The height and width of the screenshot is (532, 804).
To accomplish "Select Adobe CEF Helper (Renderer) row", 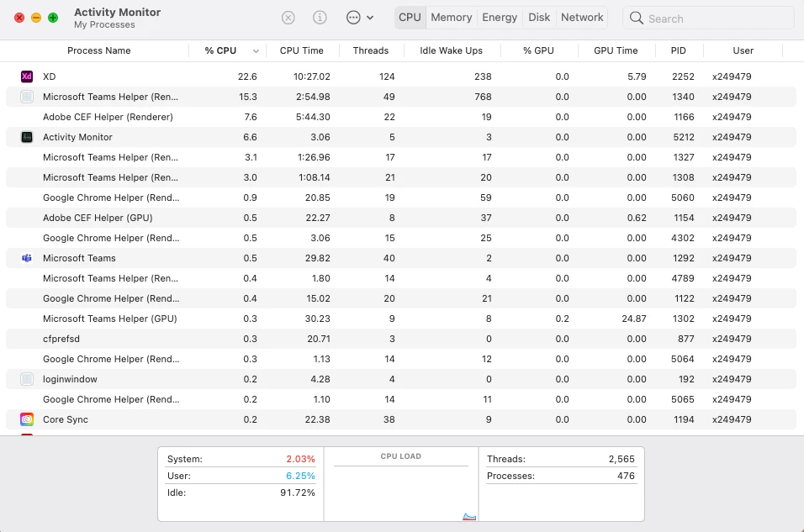I will click(x=401, y=117).
